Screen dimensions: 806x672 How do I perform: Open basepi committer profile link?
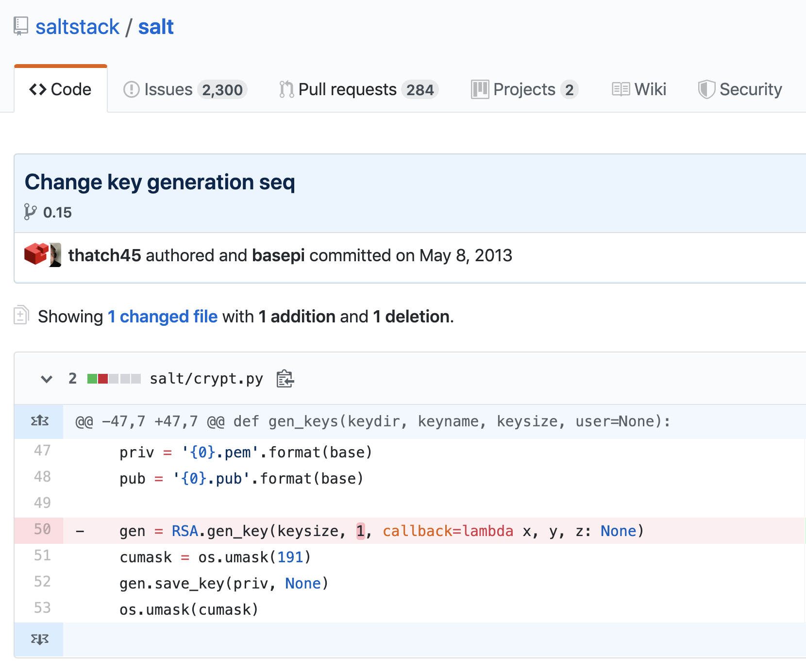278,255
